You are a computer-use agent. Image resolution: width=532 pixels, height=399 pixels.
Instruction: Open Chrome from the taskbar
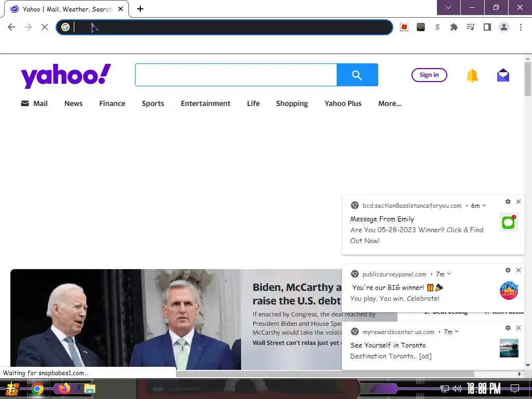coord(37,389)
